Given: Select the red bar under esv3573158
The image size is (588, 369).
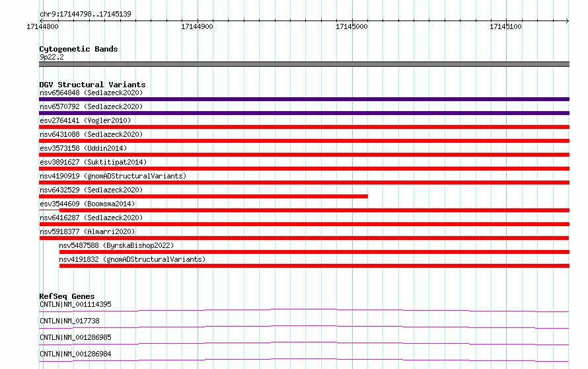Looking at the screenshot, I should coord(304,155).
